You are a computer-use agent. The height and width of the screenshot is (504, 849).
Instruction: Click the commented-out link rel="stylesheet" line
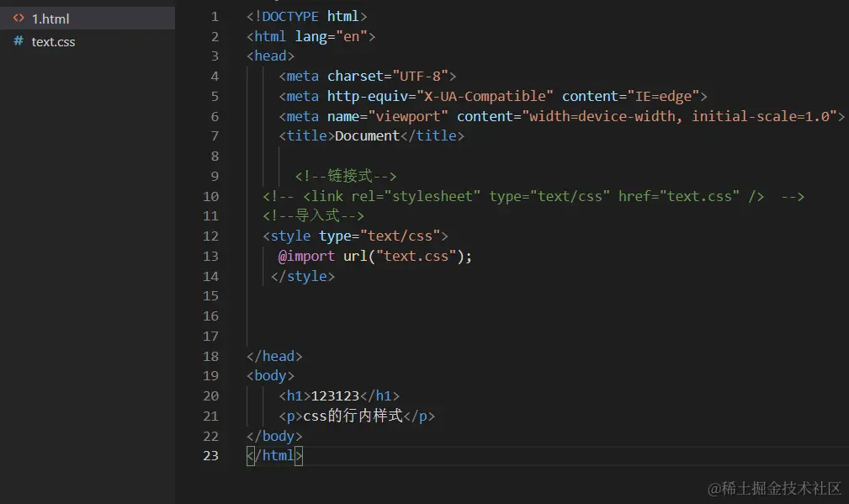[533, 197]
